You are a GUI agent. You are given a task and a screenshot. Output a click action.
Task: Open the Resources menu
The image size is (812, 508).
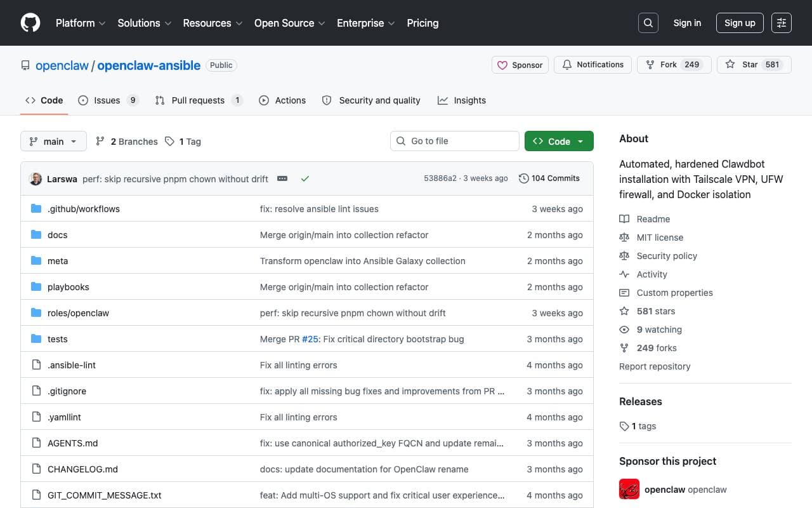(213, 23)
